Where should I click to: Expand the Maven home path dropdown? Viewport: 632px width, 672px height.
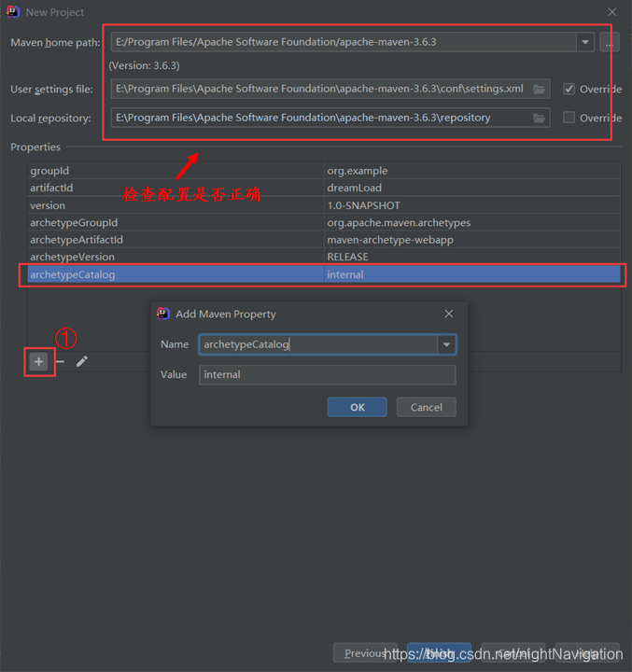point(584,42)
